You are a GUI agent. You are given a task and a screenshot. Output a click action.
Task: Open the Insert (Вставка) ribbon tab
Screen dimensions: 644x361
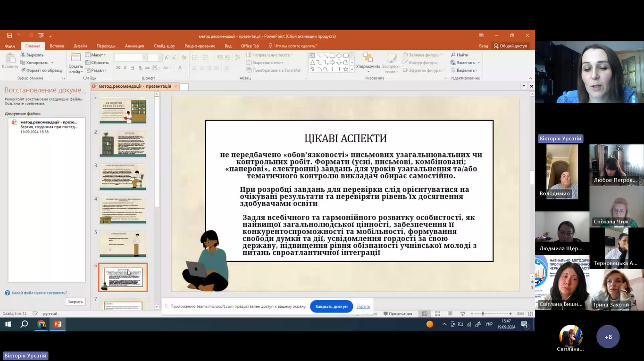pyautogui.click(x=57, y=46)
